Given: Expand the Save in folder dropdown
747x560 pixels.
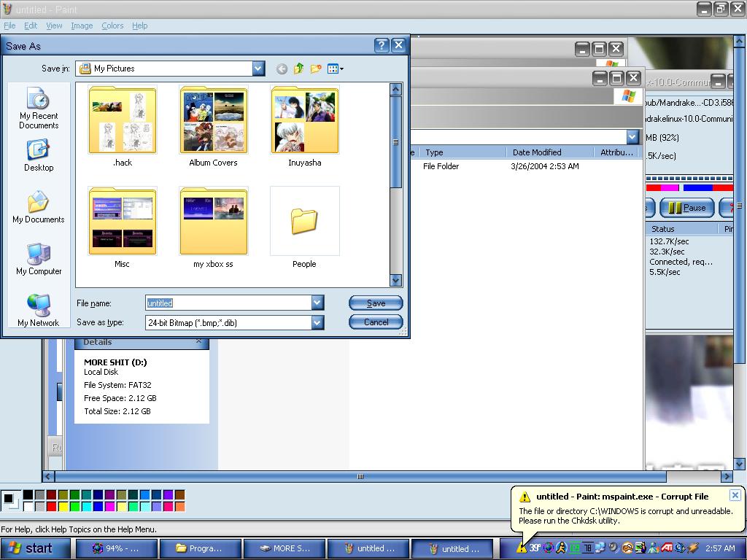Looking at the screenshot, I should click(x=258, y=69).
